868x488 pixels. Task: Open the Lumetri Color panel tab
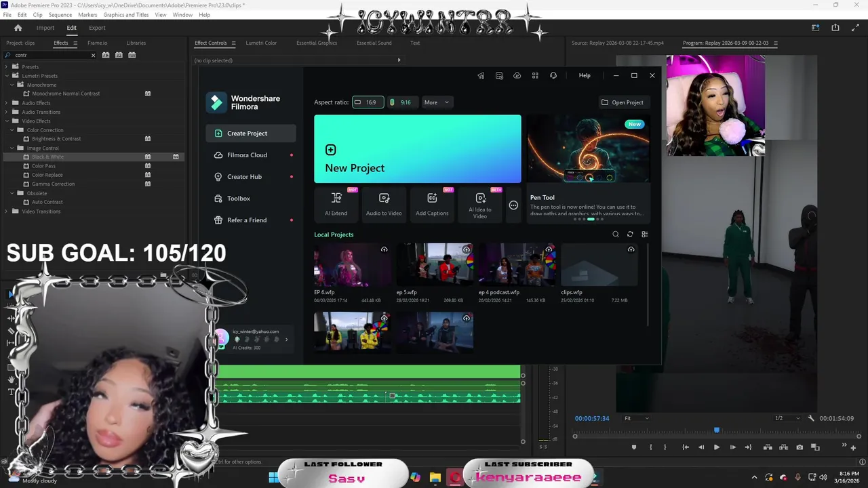pos(261,43)
